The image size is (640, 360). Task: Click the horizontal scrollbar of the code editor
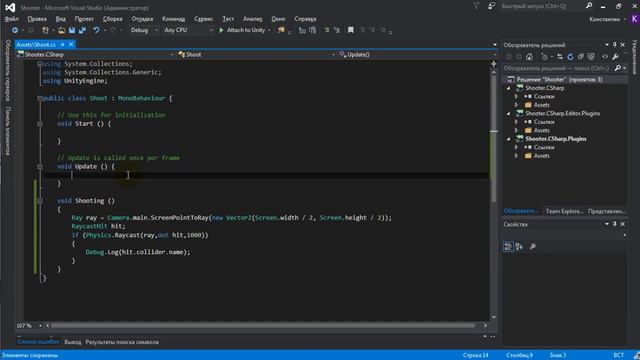pos(263,326)
